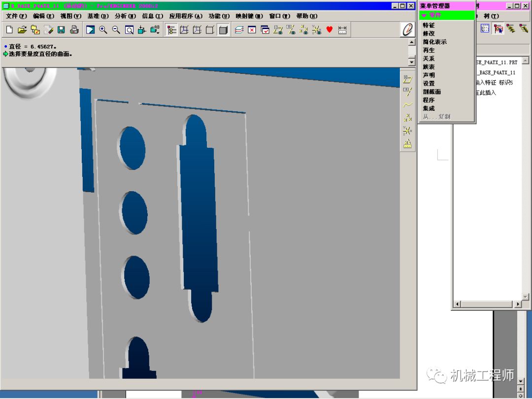Click the edit document pencil icon
This screenshot has width=532, height=399.
click(x=48, y=30)
